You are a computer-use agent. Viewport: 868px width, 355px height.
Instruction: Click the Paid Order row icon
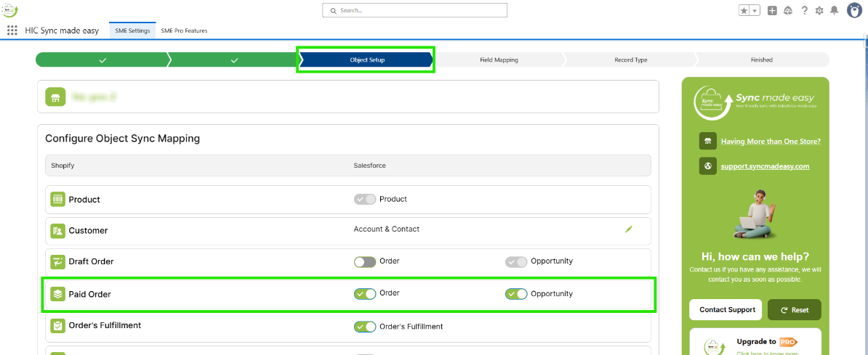pos(57,294)
